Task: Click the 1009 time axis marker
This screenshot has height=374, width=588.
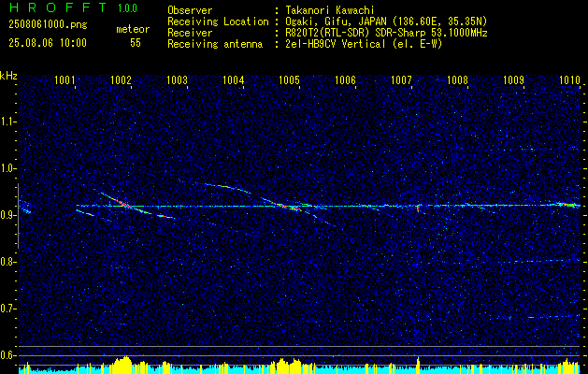Action: pyautogui.click(x=513, y=79)
